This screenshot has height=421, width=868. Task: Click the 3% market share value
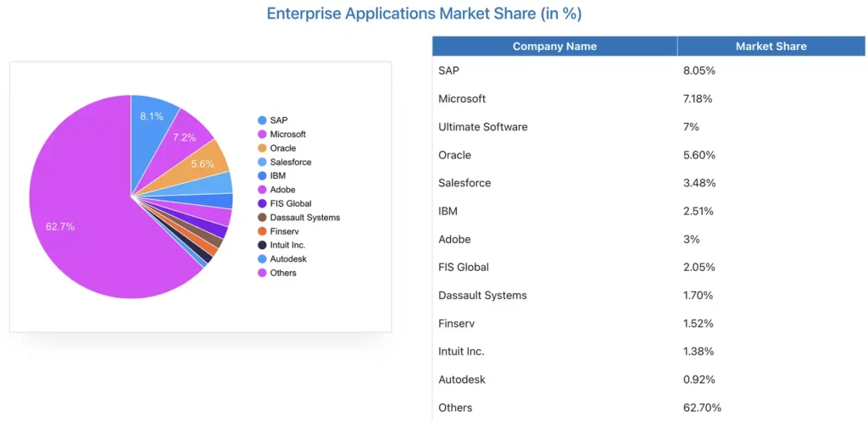pos(692,239)
